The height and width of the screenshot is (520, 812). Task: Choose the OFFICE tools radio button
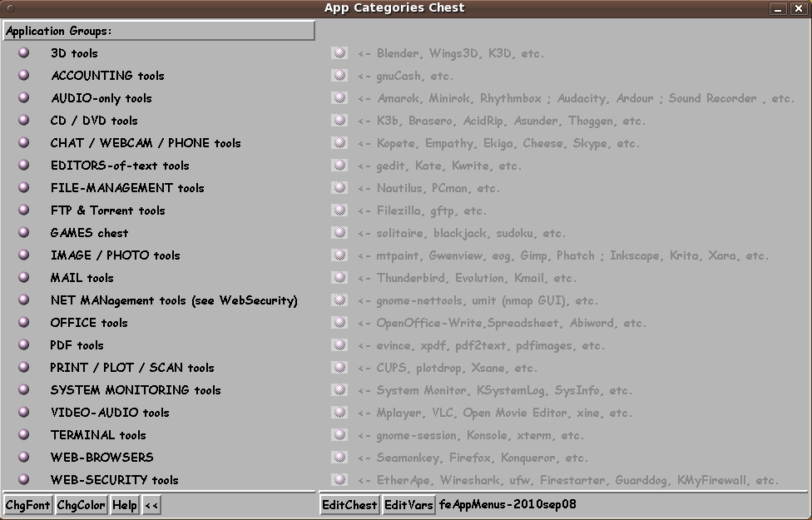pos(24,322)
